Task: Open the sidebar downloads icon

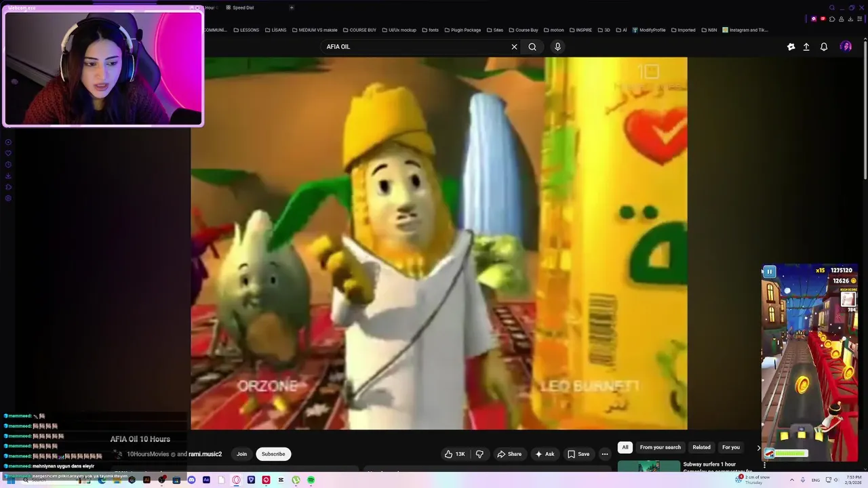Action: (8, 176)
